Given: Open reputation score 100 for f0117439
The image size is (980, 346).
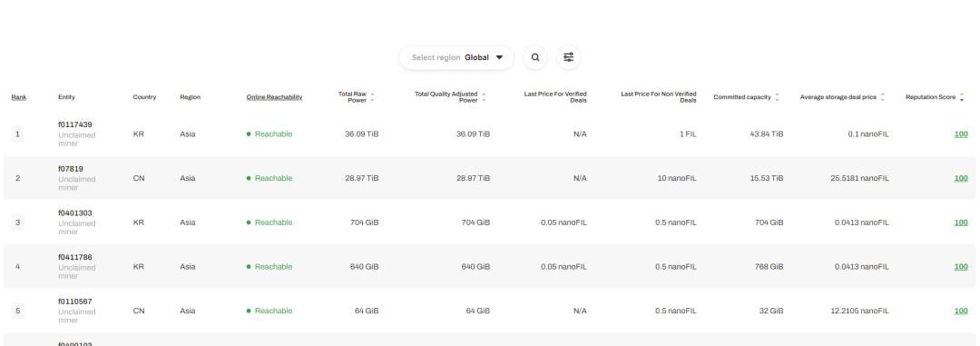Looking at the screenshot, I should (961, 133).
